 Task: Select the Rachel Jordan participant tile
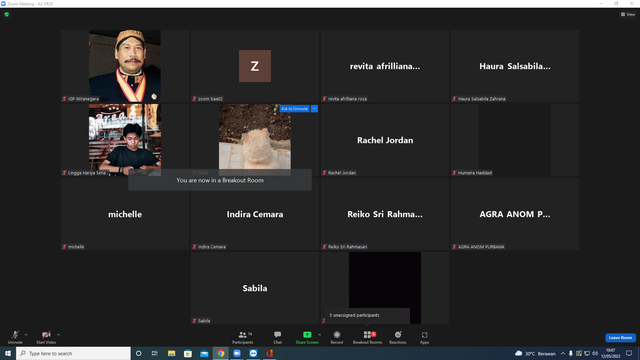384,140
